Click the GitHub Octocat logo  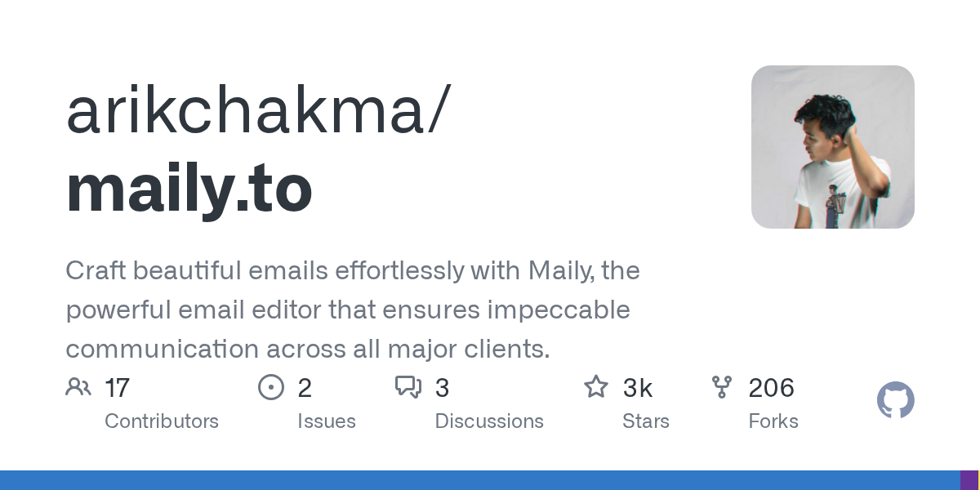coord(895,401)
